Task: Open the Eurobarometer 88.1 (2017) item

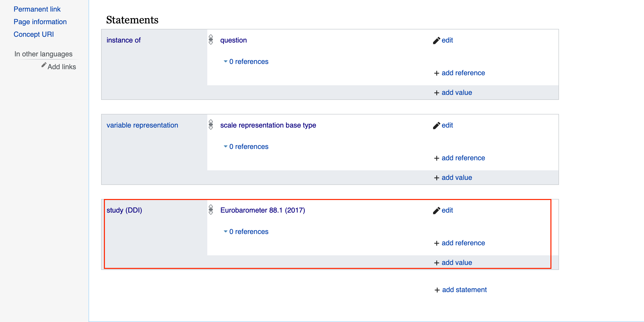Action: [262, 210]
